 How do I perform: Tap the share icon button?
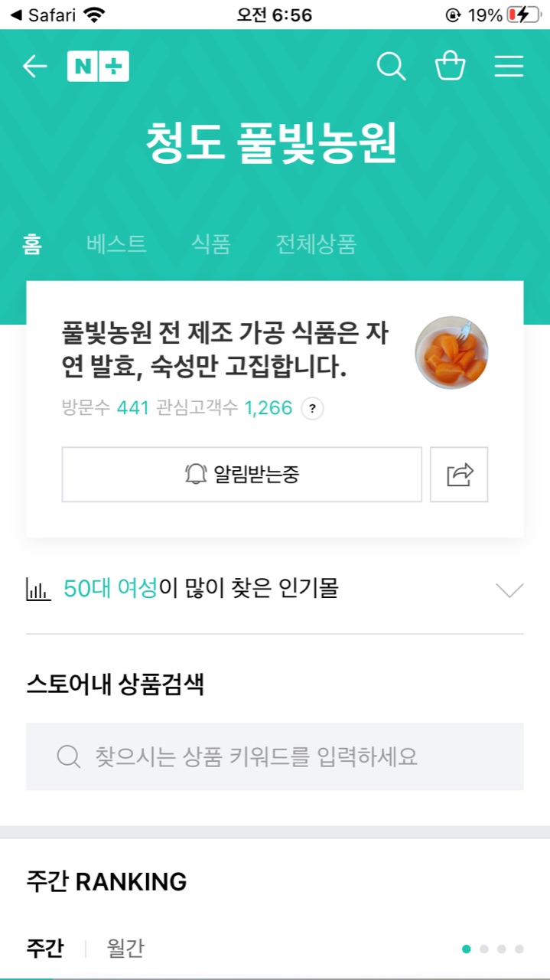459,475
